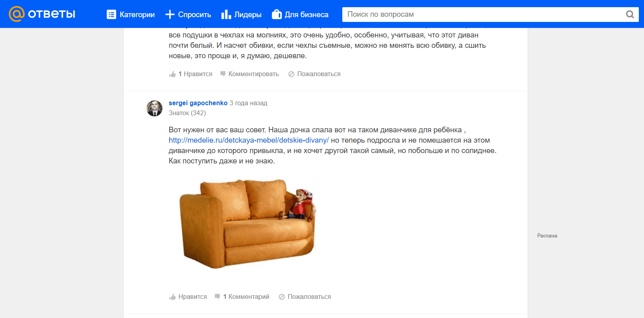Open Для бизнеса menu item

point(306,14)
